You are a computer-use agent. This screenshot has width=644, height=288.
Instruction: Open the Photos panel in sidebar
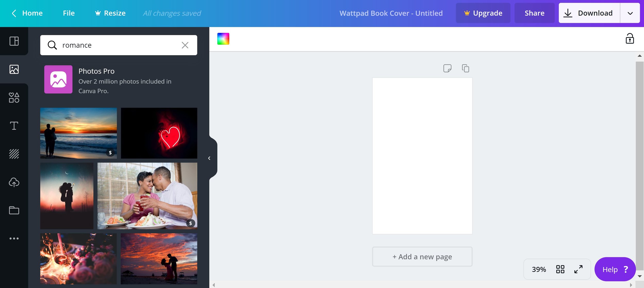point(14,69)
